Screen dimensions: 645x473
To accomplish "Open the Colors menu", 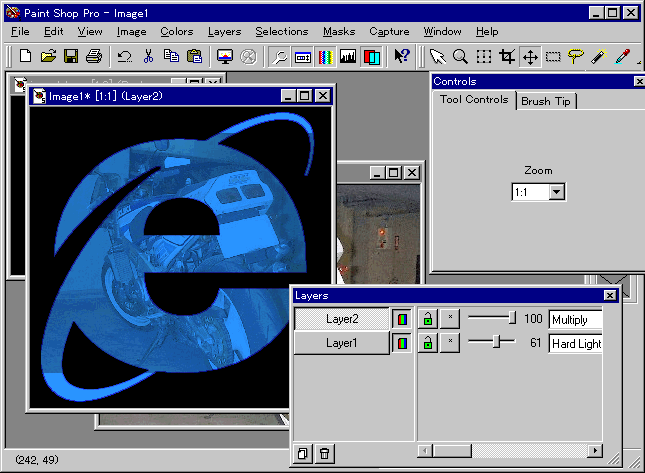I will (176, 32).
